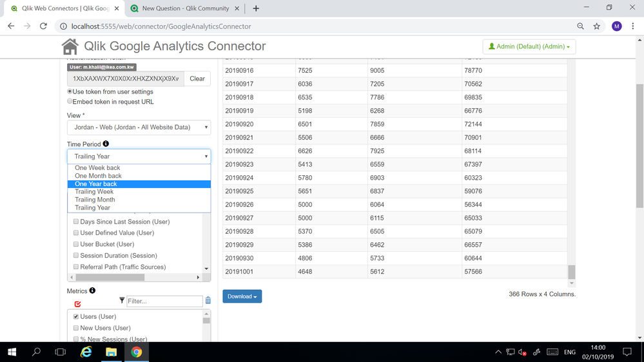Image resolution: width=644 pixels, height=362 pixels.
Task: Click results table vertical scrollbar thumb
Action: click(x=571, y=272)
